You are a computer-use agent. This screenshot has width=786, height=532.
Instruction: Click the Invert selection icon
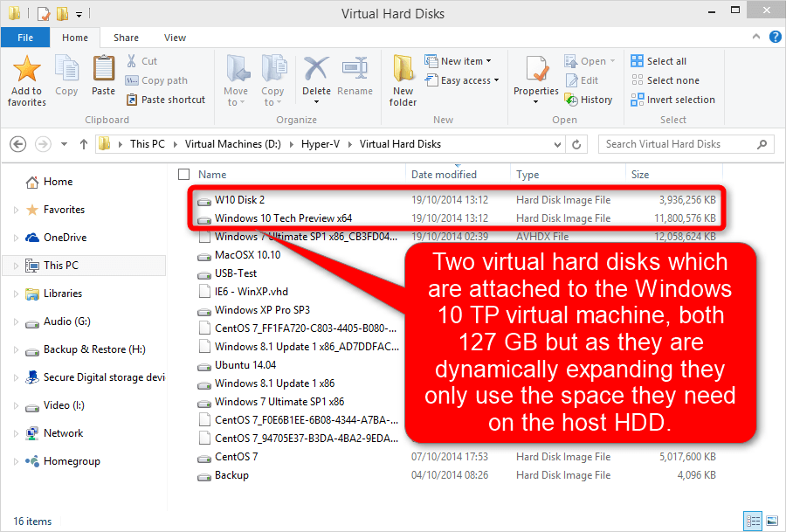click(x=638, y=100)
